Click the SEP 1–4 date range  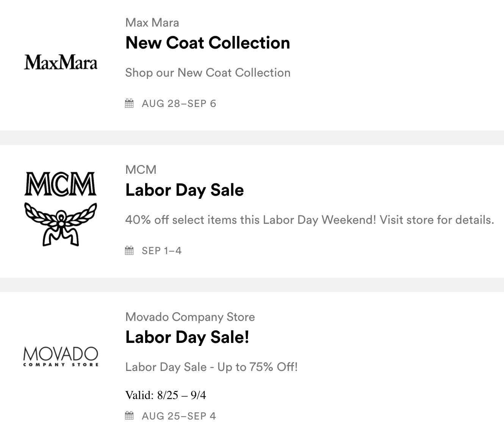[162, 251]
